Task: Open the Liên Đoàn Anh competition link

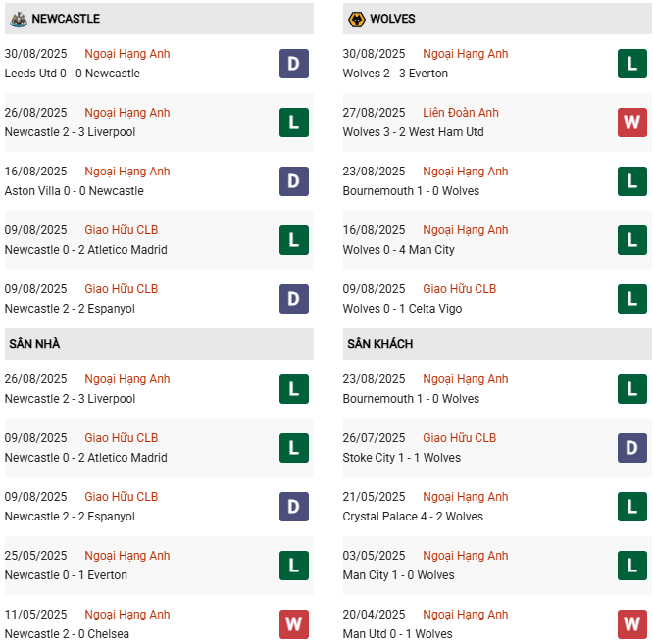Action: [461, 113]
